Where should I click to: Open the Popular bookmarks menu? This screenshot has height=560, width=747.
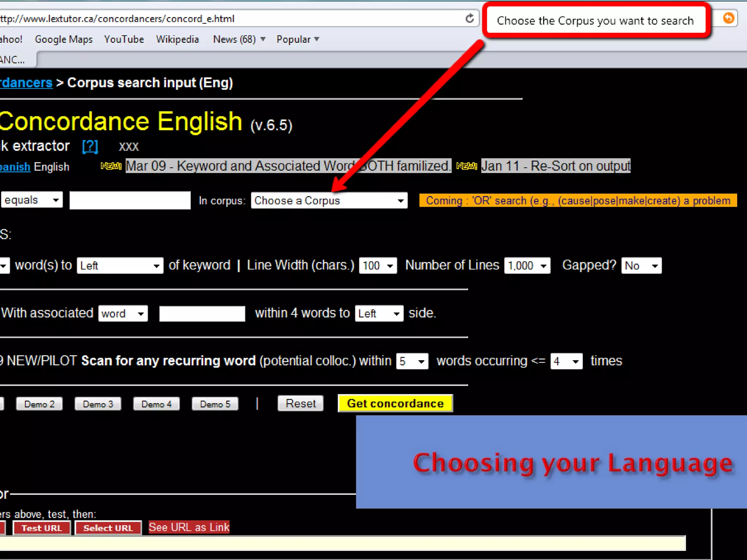pos(297,39)
